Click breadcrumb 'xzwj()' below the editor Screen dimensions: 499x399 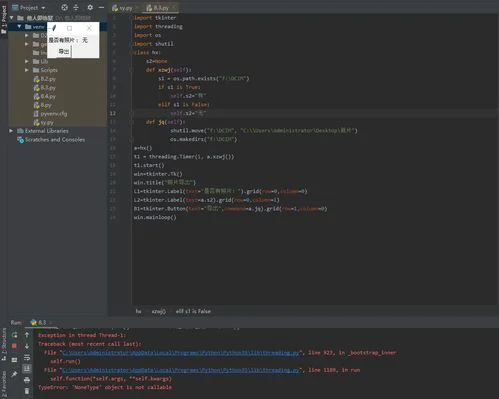[x=159, y=311]
